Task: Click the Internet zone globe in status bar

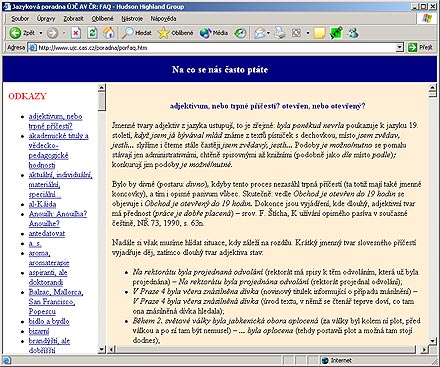Action: [325, 360]
